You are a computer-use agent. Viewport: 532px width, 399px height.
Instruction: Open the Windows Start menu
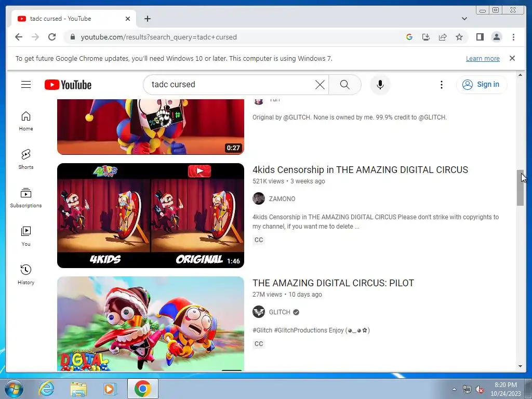(x=14, y=389)
